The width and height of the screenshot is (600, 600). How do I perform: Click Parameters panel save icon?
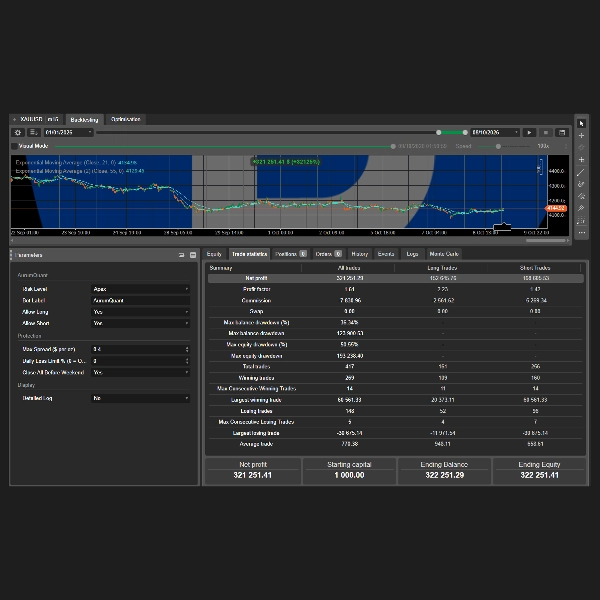coord(193,255)
